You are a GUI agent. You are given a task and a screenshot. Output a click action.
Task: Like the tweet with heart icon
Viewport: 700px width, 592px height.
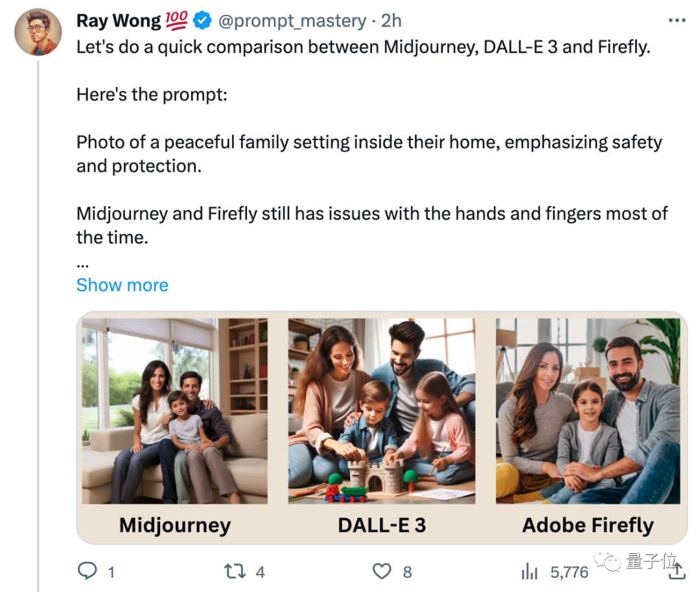[382, 571]
